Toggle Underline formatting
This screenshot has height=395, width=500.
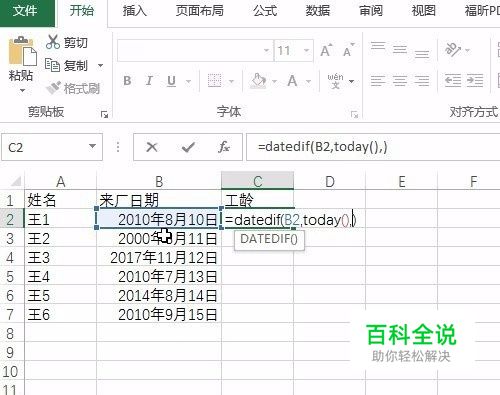tap(171, 81)
